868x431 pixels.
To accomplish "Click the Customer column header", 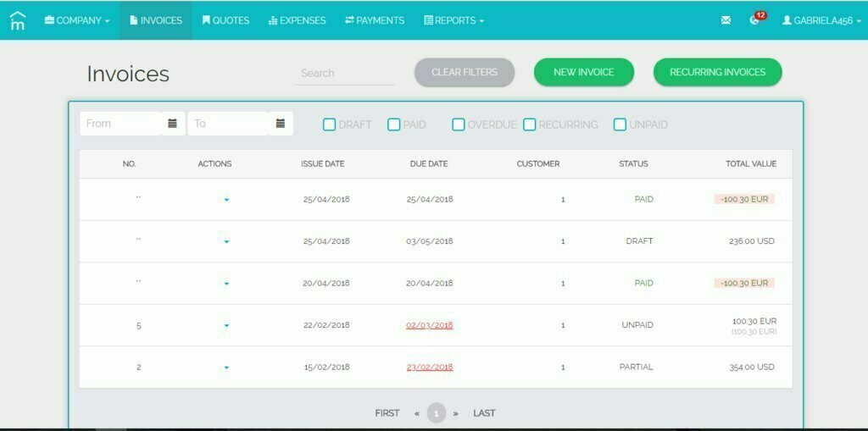I will (538, 163).
